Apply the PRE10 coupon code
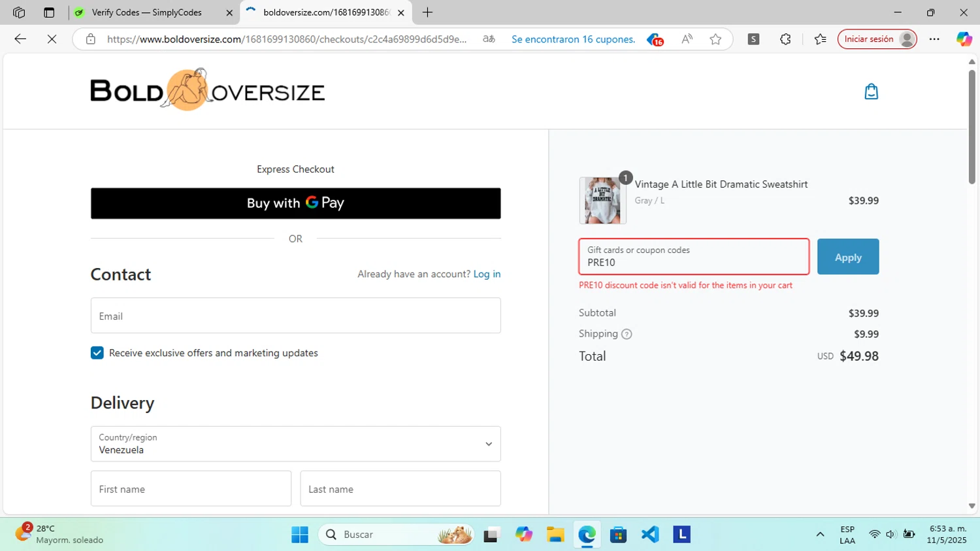Viewport: 980px width, 551px height. click(x=848, y=257)
